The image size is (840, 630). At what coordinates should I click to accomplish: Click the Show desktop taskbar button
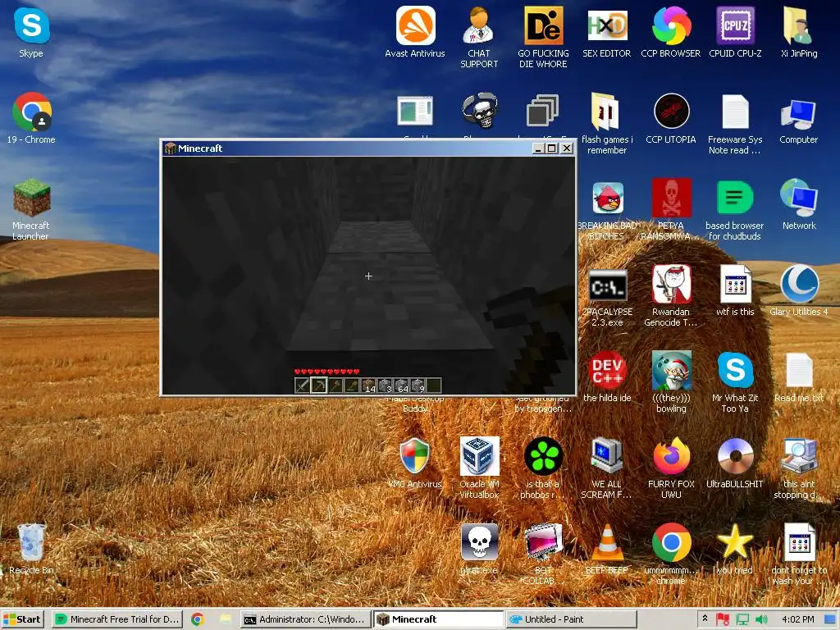[x=831, y=619]
